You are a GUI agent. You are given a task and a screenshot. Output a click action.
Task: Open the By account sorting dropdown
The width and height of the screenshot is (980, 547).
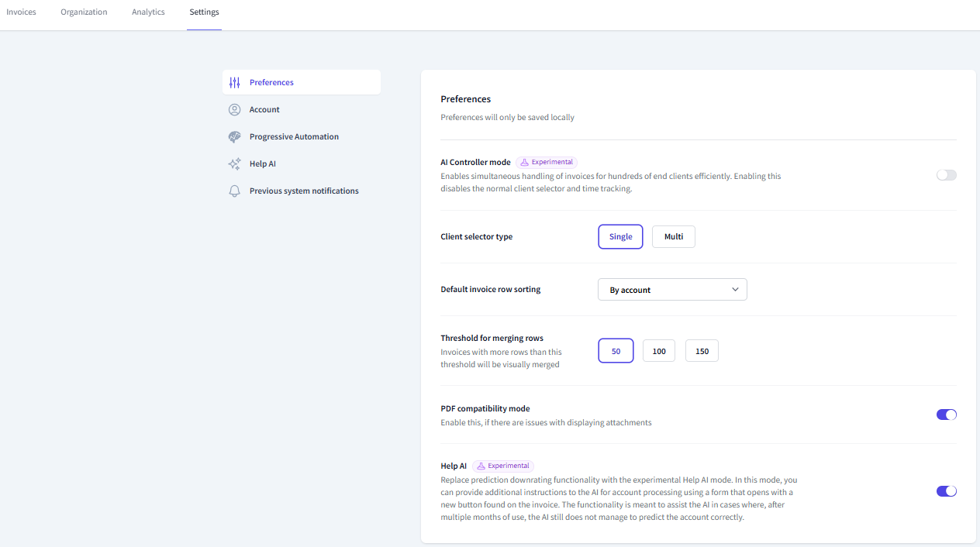tap(672, 290)
